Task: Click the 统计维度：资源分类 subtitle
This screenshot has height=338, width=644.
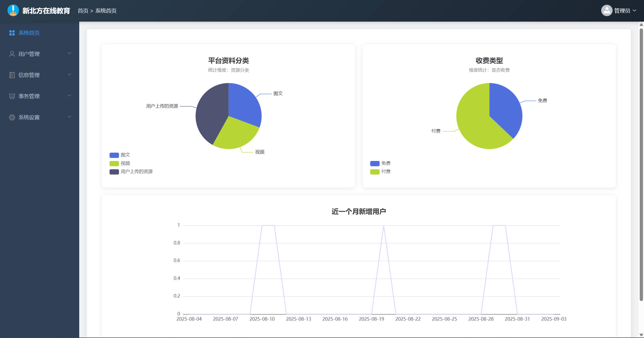Action: (228, 70)
